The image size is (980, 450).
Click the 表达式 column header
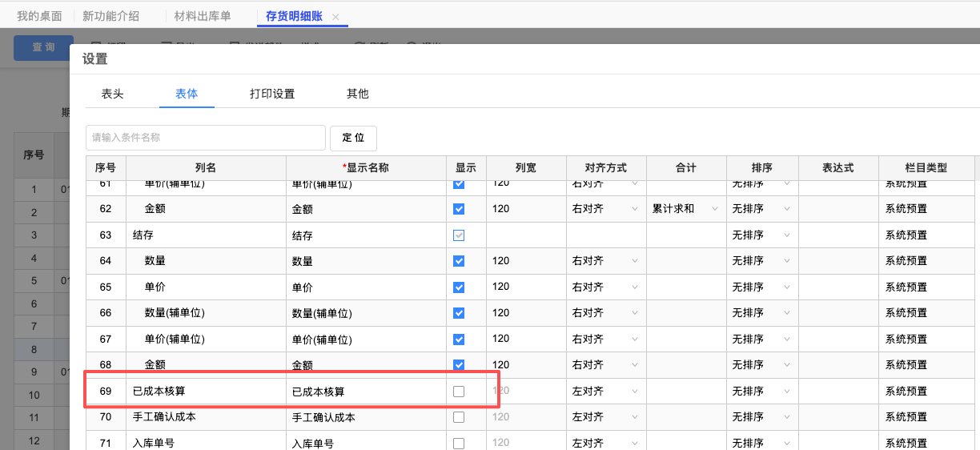click(838, 168)
